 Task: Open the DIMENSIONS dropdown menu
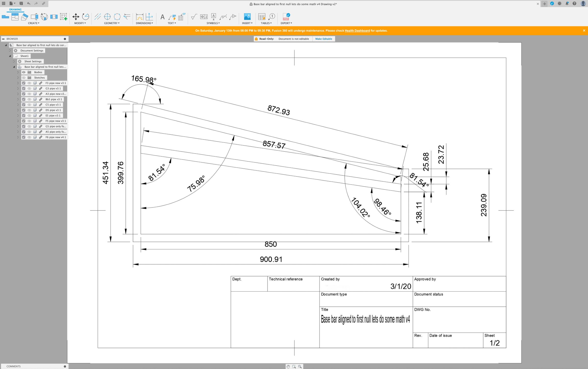[x=144, y=23]
